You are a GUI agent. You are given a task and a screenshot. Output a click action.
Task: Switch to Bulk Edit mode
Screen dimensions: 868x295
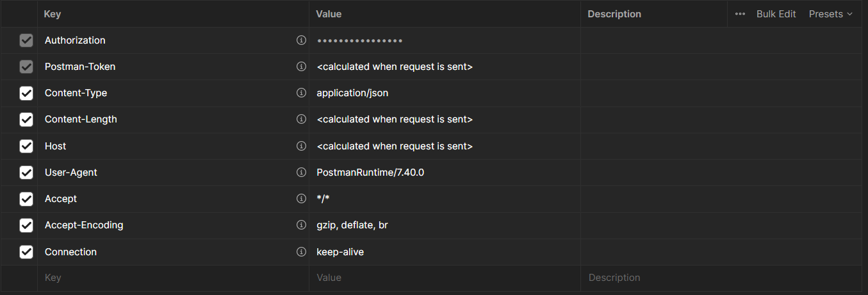pyautogui.click(x=776, y=14)
